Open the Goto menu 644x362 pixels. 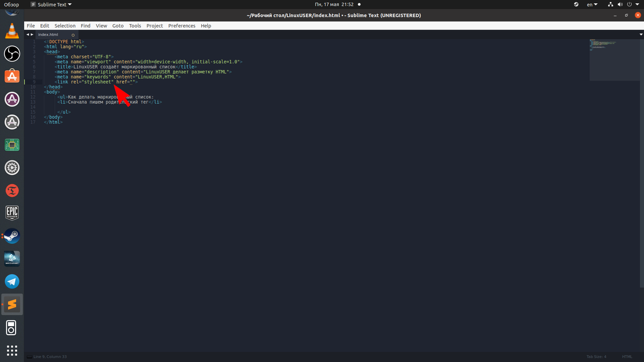coord(118,26)
